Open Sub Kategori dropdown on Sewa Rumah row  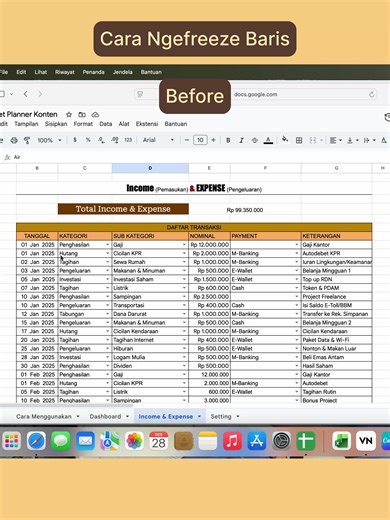(x=184, y=262)
